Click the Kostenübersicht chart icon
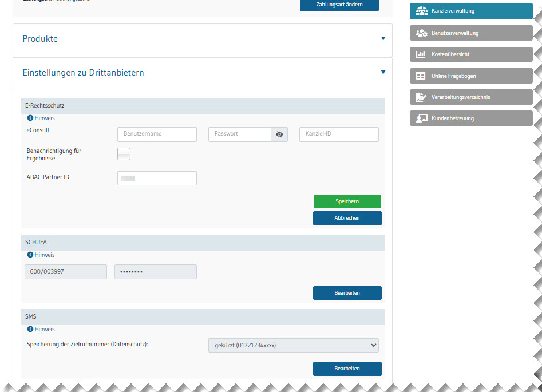The height and width of the screenshot is (392, 542). (420, 54)
